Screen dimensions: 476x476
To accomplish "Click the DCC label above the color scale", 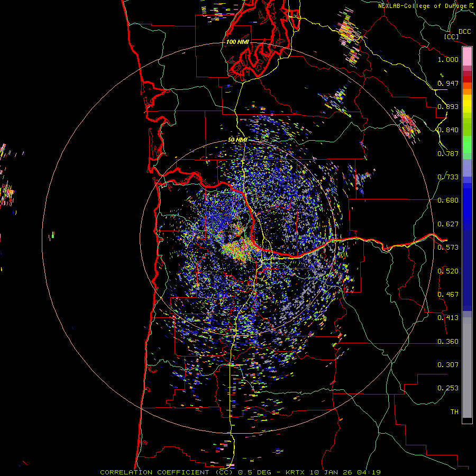I will (x=464, y=32).
